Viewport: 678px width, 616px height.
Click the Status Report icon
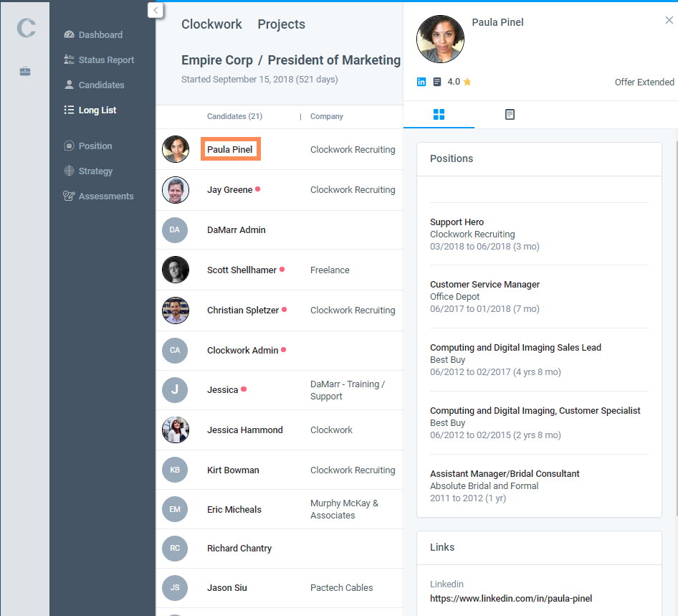[x=70, y=60]
